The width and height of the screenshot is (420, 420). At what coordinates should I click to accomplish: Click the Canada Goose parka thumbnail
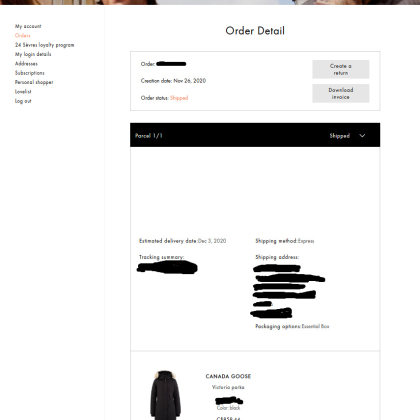pyautogui.click(x=165, y=395)
